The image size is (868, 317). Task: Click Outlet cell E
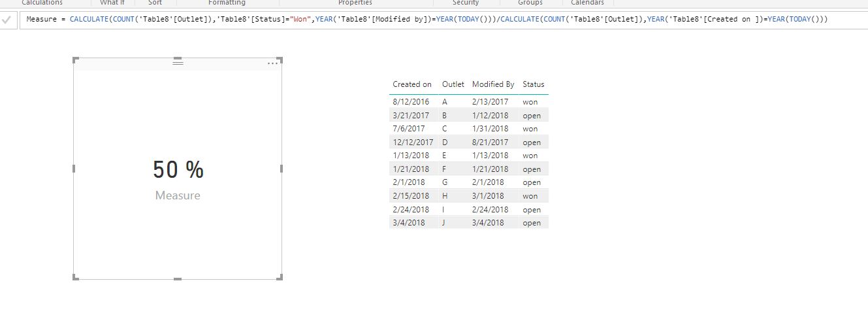(x=445, y=156)
